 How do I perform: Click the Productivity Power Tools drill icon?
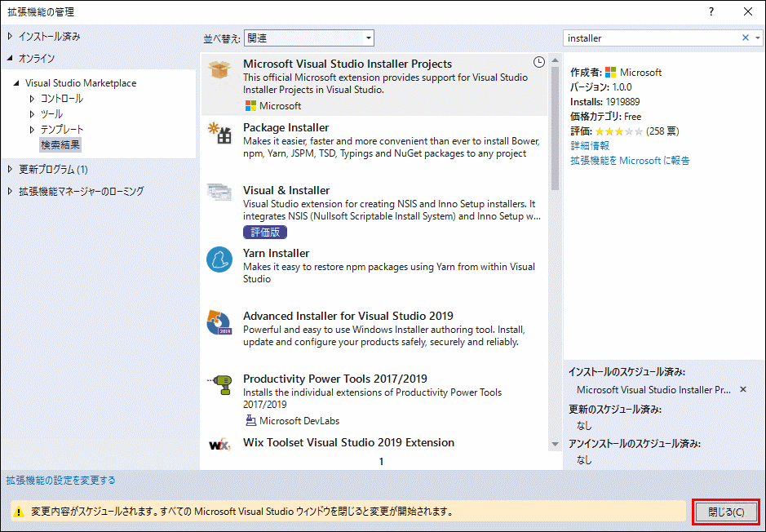pos(219,384)
